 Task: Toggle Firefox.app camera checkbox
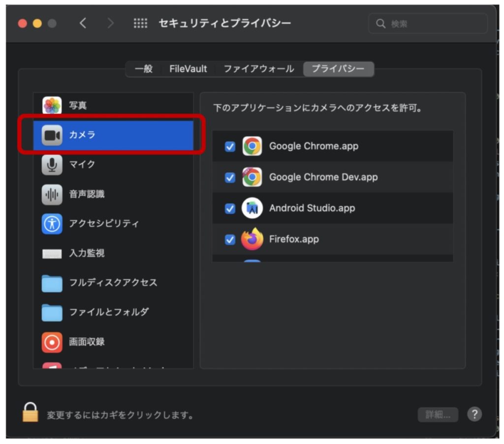tap(230, 239)
